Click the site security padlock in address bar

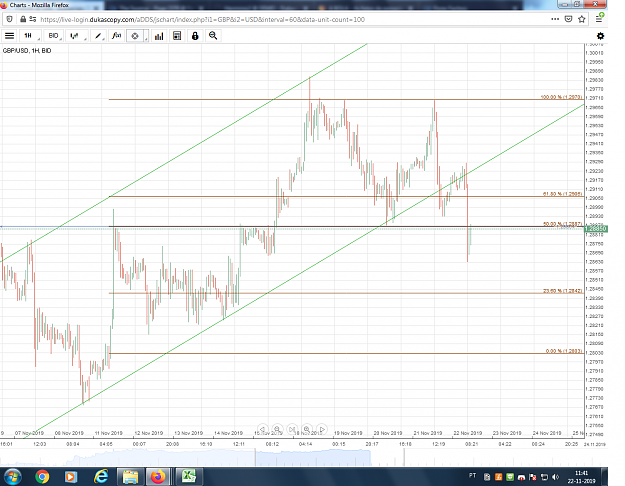pyautogui.click(x=23, y=19)
